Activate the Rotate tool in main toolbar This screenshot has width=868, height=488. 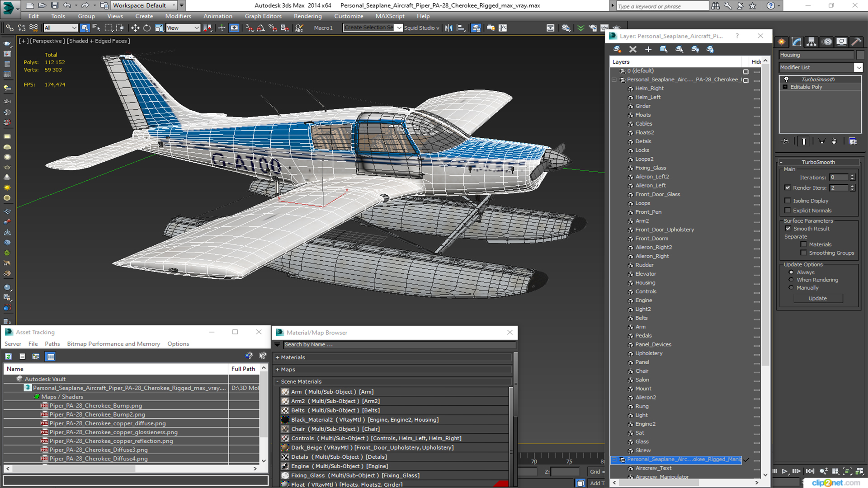[147, 28]
